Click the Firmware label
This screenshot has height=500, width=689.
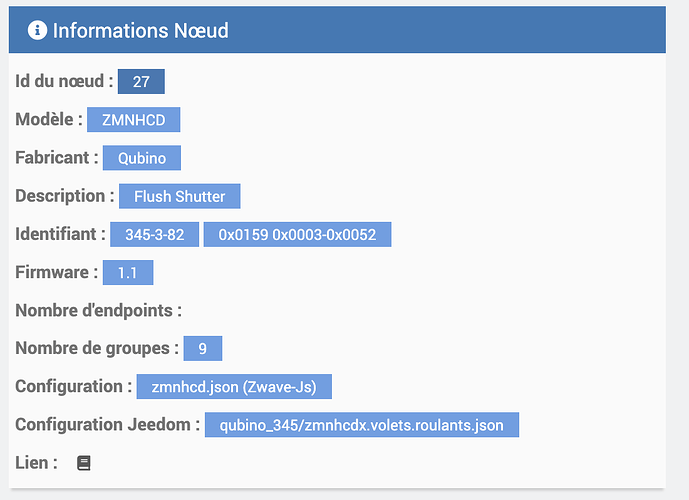(x=57, y=272)
